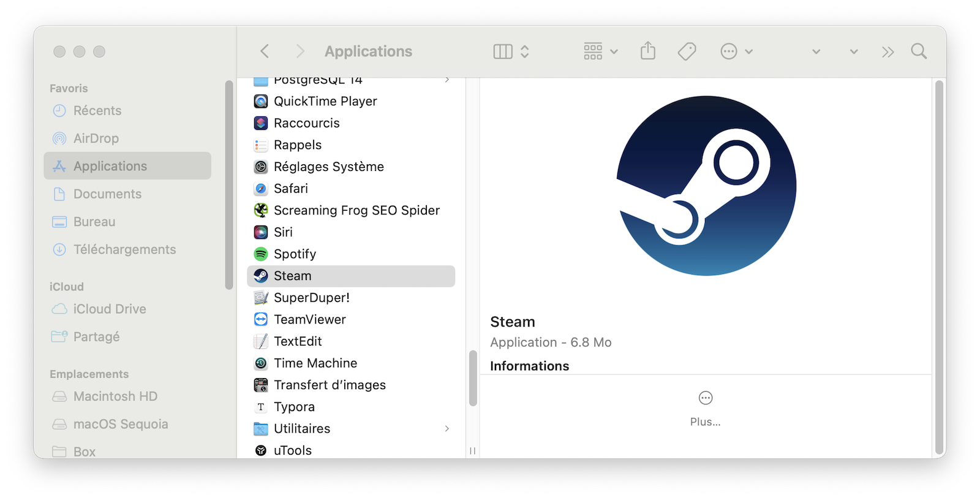Click the Time Machine app icon

click(x=261, y=363)
